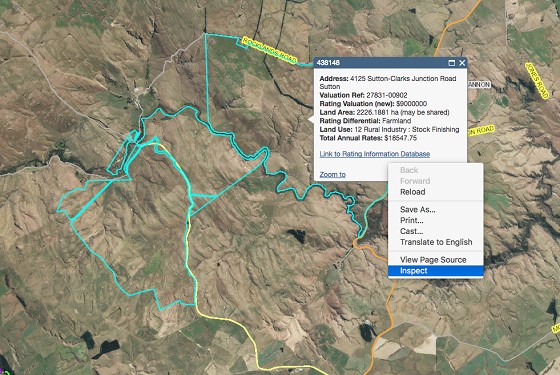
Task: Click the yellow ON ROAD label
Action: click(x=481, y=130)
